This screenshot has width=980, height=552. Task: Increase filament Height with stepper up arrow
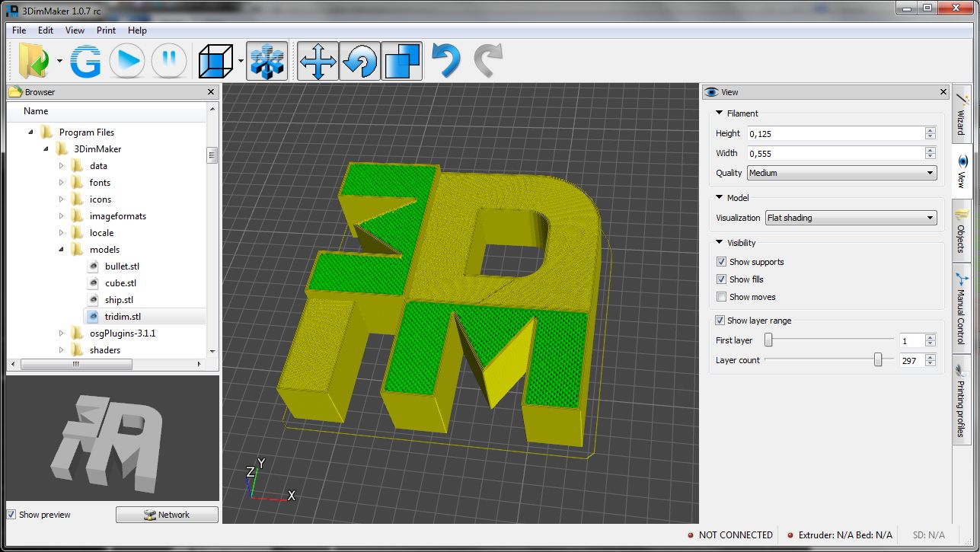click(x=931, y=129)
